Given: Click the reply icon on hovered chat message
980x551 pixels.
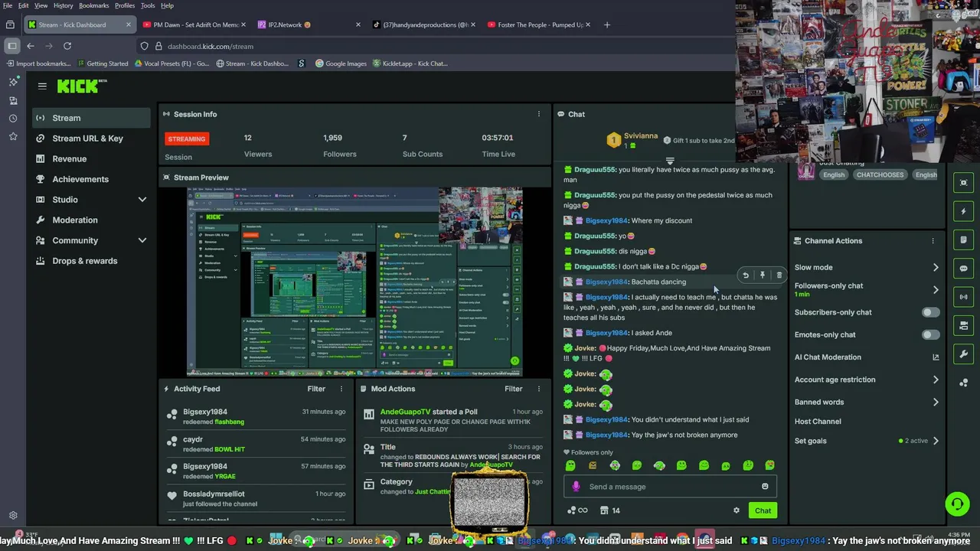Looking at the screenshot, I should click(745, 275).
